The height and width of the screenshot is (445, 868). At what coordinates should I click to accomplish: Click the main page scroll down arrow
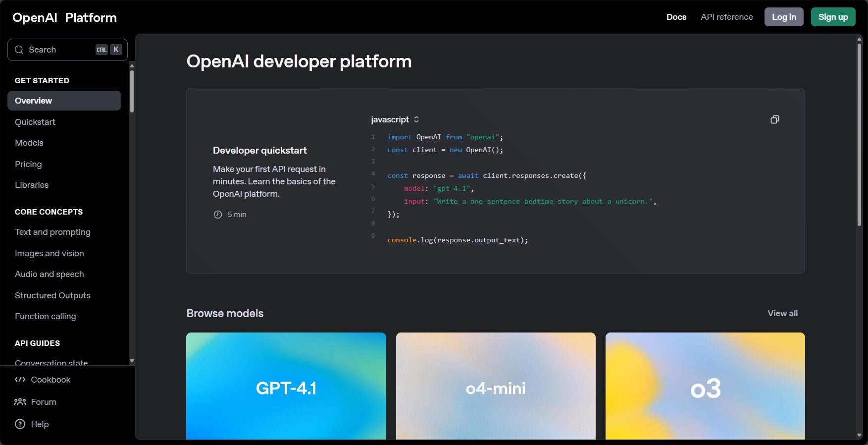tap(859, 435)
